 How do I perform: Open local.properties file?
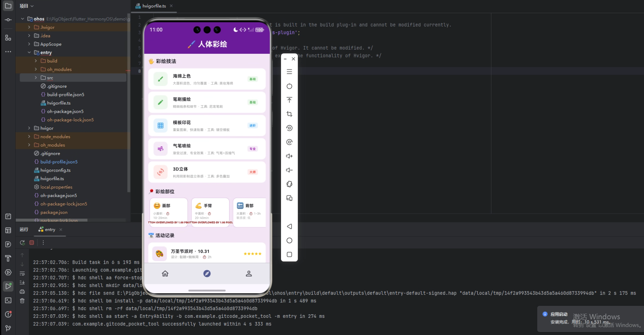(x=56, y=187)
